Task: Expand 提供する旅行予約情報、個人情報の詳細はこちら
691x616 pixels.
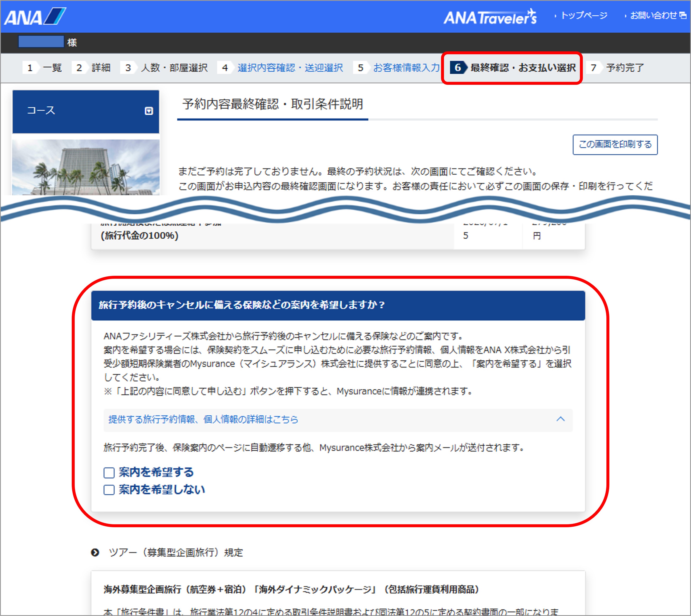Action: point(203,419)
